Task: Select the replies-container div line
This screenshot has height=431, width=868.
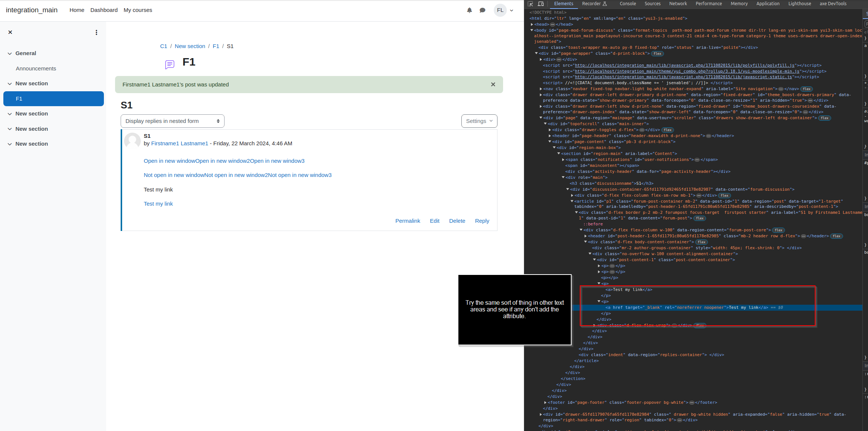Action: 651,355
